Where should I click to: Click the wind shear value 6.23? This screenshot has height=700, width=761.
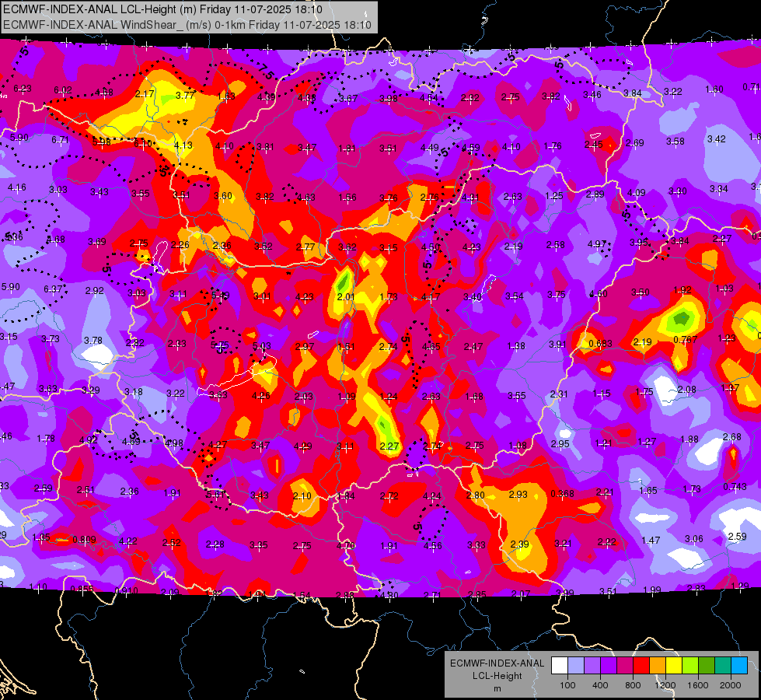pyautogui.click(x=23, y=89)
